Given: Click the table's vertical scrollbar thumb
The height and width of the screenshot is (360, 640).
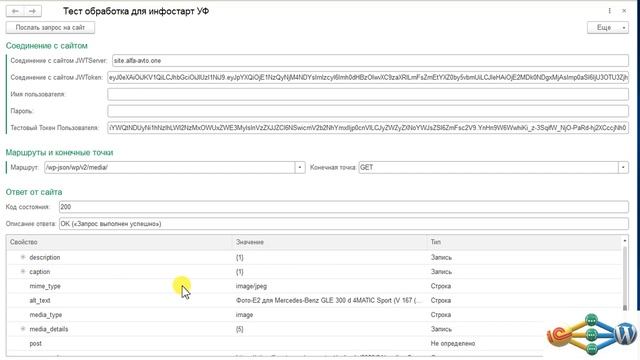Looking at the screenshot, I should (x=624, y=279).
